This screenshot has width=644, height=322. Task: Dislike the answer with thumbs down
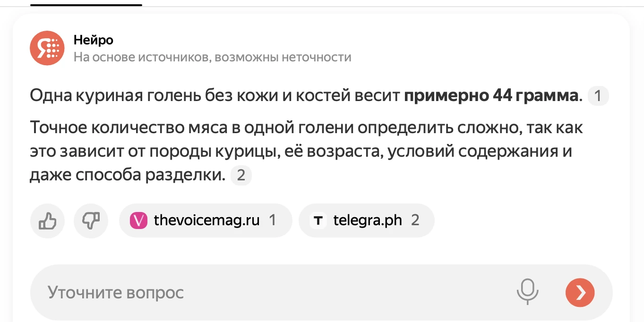click(91, 220)
